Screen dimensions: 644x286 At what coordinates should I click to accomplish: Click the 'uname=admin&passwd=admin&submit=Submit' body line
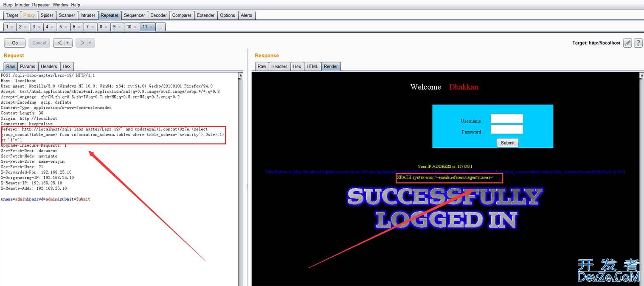pyautogui.click(x=45, y=199)
